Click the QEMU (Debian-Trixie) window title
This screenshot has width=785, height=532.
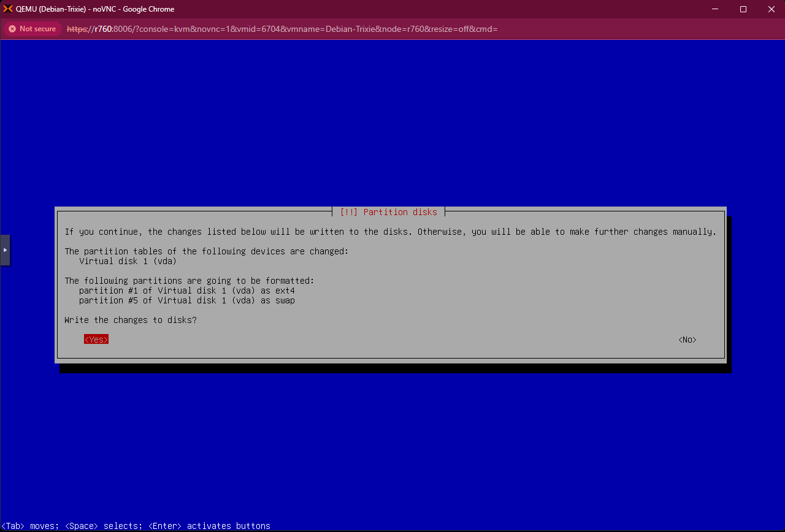(95, 9)
